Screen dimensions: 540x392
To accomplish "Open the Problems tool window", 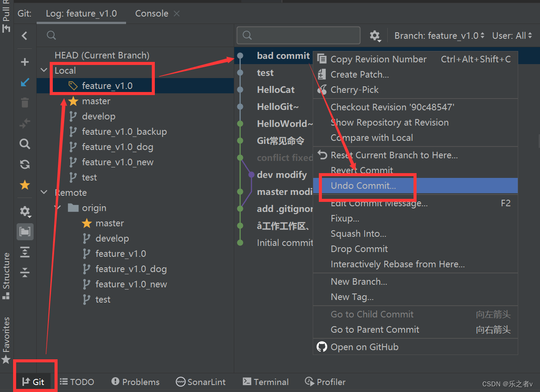I will [x=136, y=382].
